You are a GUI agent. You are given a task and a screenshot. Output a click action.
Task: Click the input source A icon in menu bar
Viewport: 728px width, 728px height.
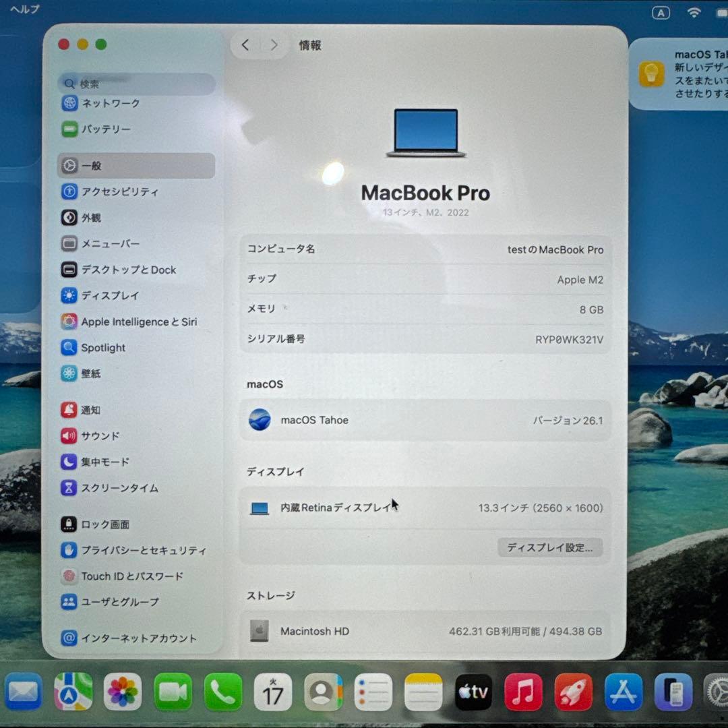point(661,13)
